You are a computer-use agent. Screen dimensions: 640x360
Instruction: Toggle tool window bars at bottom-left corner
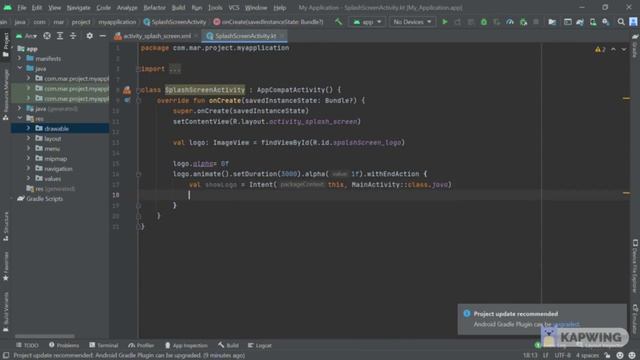6,356
